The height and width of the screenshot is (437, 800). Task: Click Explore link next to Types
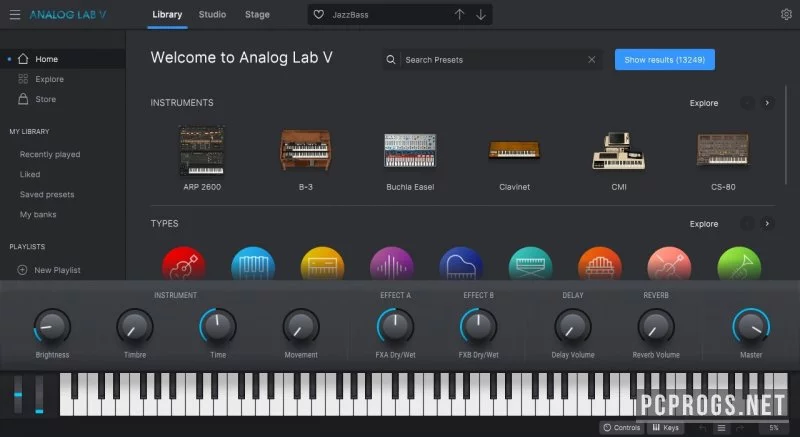click(x=704, y=224)
